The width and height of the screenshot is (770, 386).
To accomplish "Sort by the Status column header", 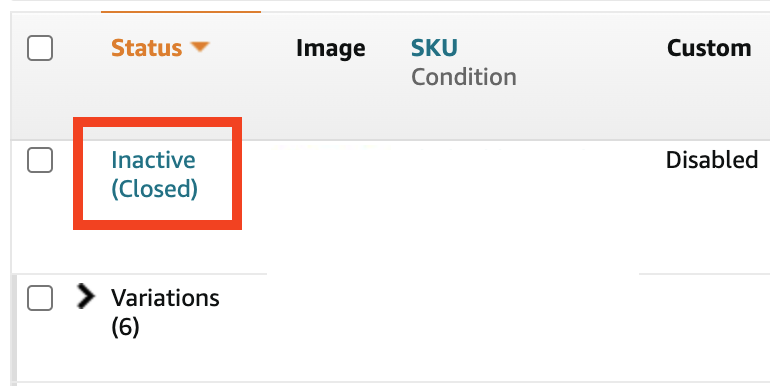I will point(146,48).
